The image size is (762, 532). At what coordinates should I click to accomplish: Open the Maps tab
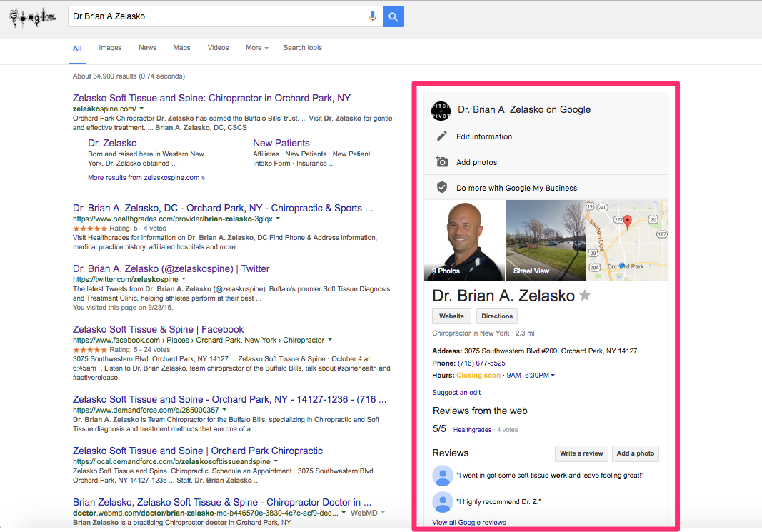click(x=182, y=48)
